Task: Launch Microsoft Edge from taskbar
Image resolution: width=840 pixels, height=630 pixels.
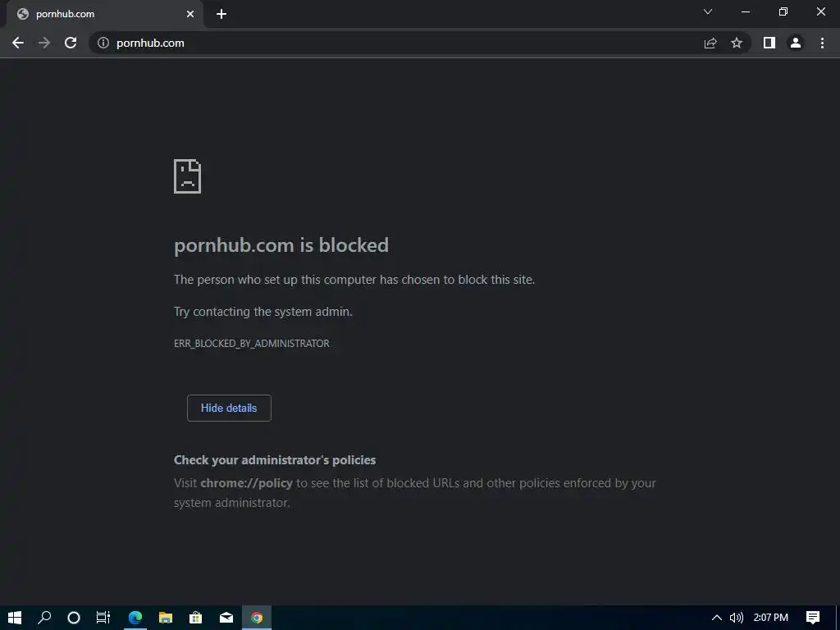Action: tap(135, 618)
